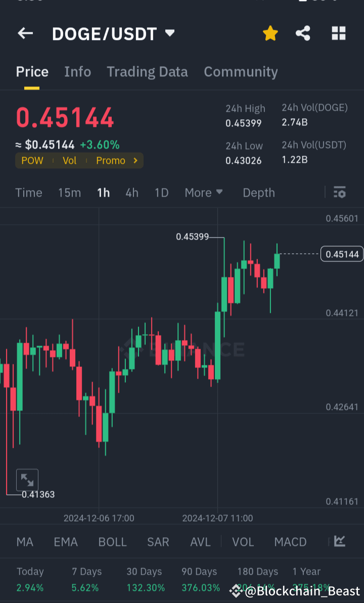Tap the Binance logo next to Blockchain_Beast watermark
Image resolution: width=364 pixels, height=603 pixels.
pos(236,590)
